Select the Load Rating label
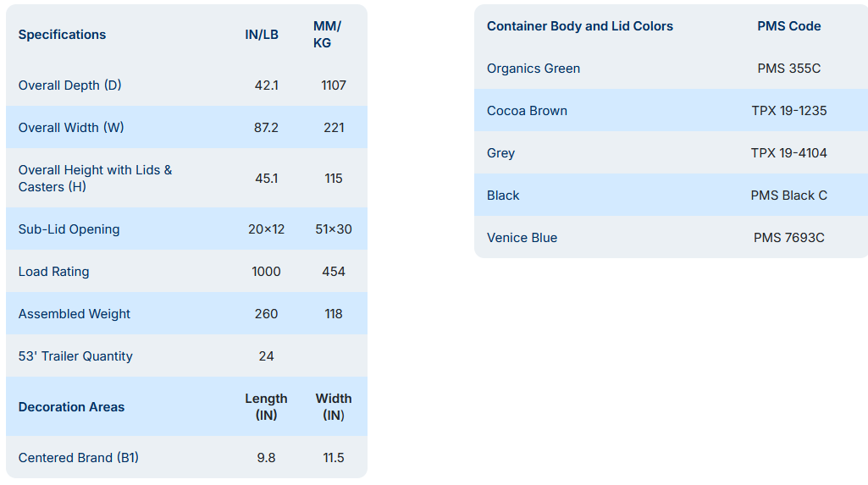This screenshot has height=485, width=868. click(53, 272)
